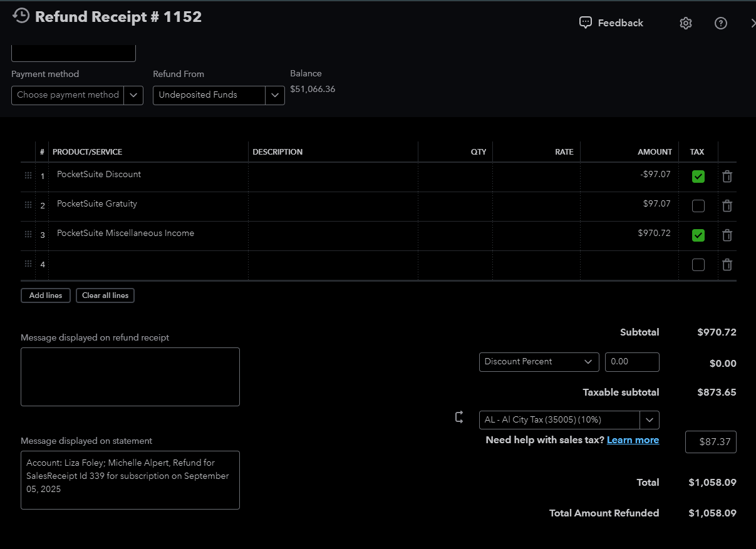756x549 pixels.
Task: Open the help question mark icon
Action: 721,23
